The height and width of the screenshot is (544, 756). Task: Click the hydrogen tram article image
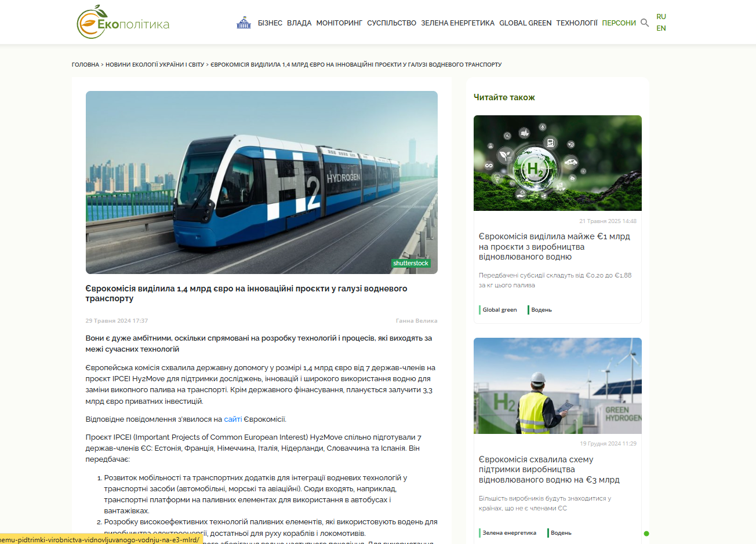pos(261,182)
